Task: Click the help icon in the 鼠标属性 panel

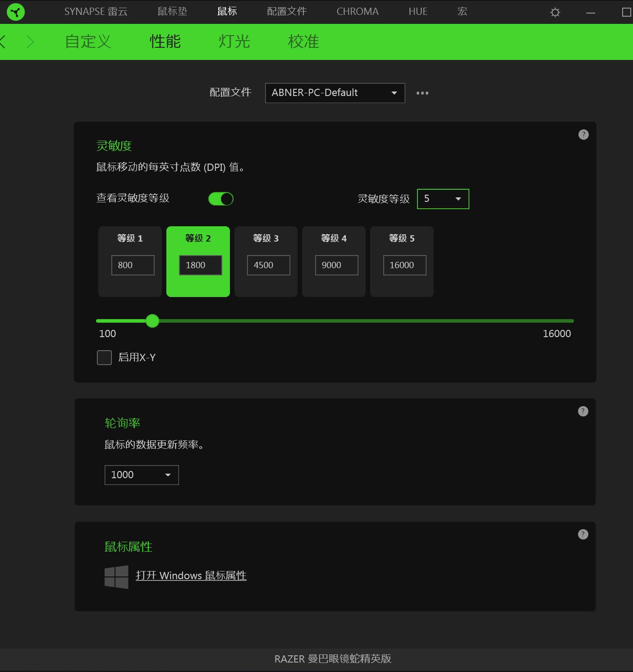Action: pos(583,534)
